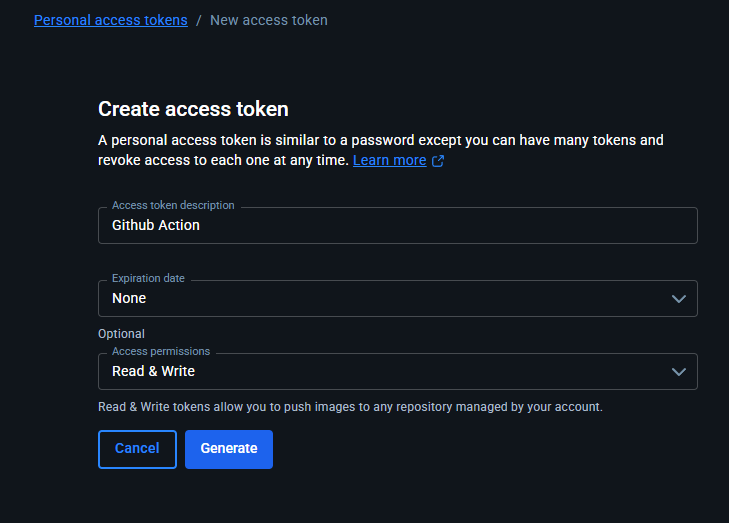729x523 pixels.
Task: Click the Access permissions chevron arrow
Action: [x=679, y=372]
